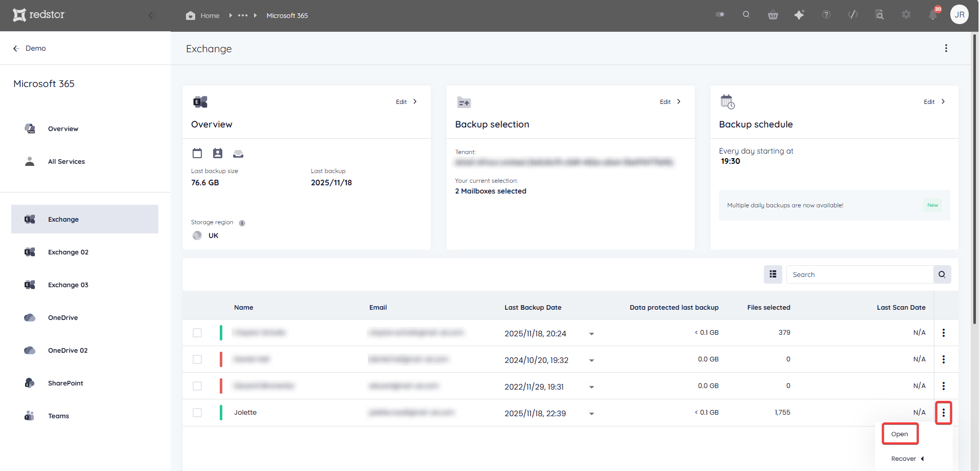Click Edit on the Backup schedule card
Viewport: 980px width, 471px height.
click(x=929, y=102)
